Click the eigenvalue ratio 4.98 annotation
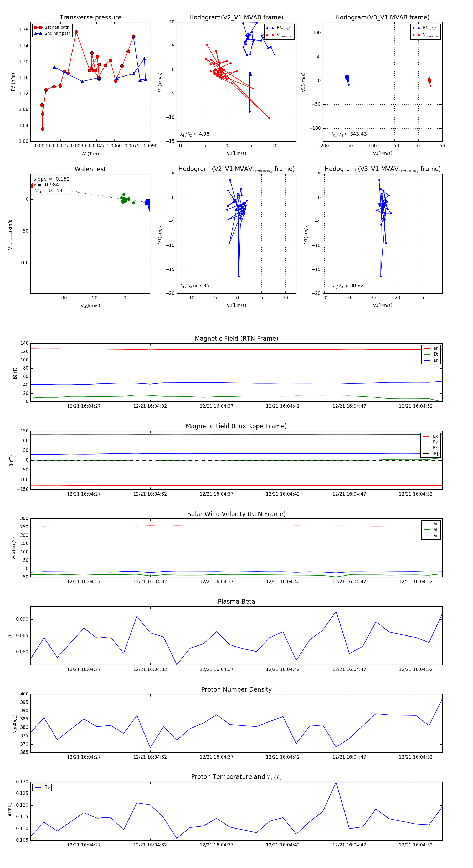Image resolution: width=473 pixels, height=868 pixels. click(195, 134)
